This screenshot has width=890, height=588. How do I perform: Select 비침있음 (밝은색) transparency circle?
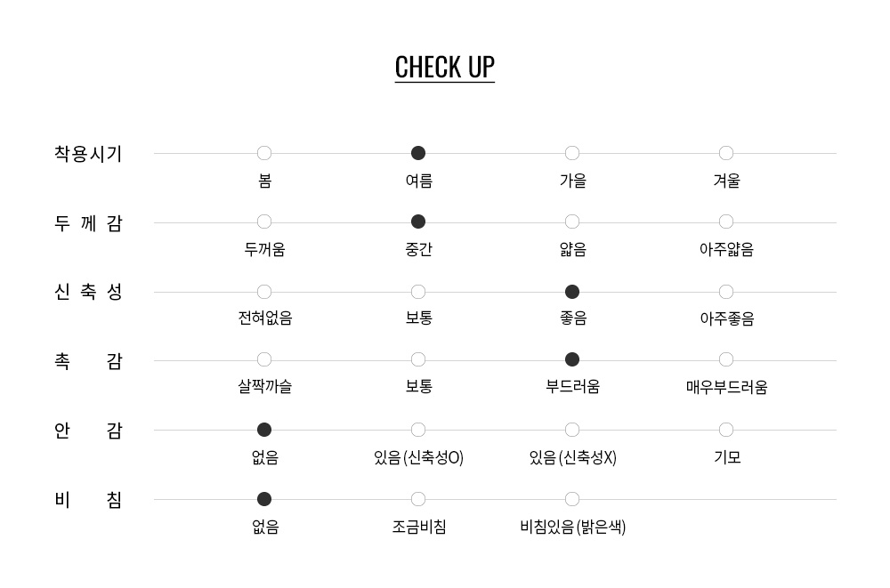pyautogui.click(x=572, y=499)
